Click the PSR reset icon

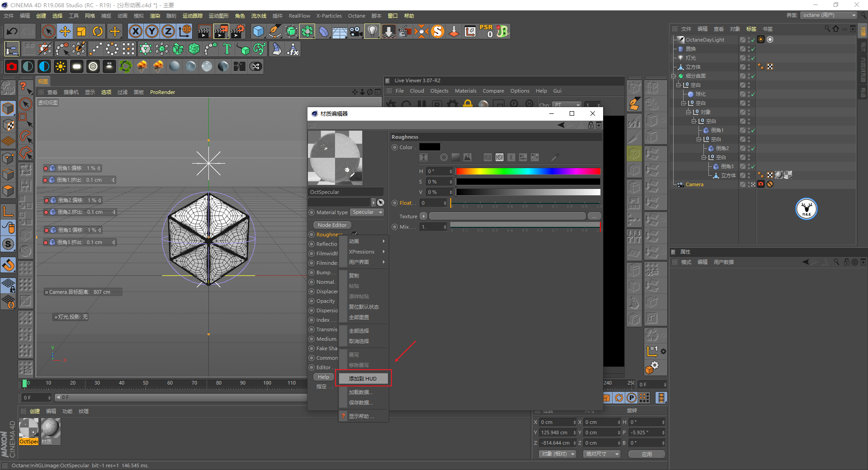tap(486, 31)
